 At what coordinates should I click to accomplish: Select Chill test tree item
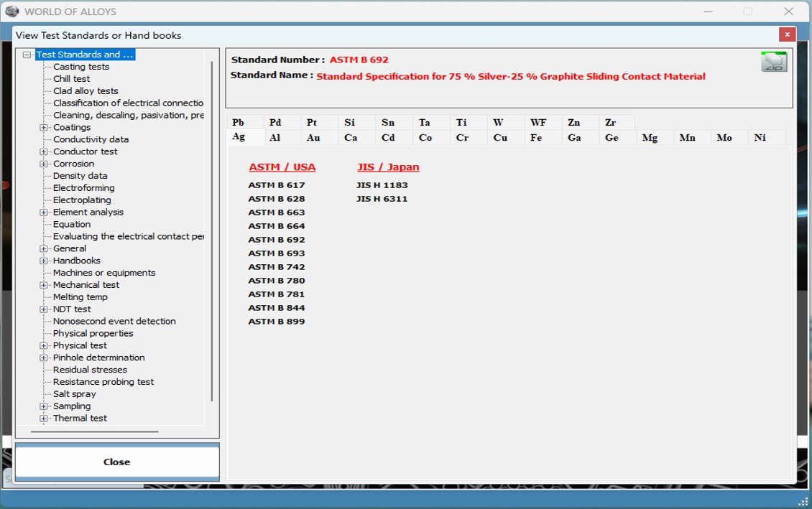click(x=71, y=79)
